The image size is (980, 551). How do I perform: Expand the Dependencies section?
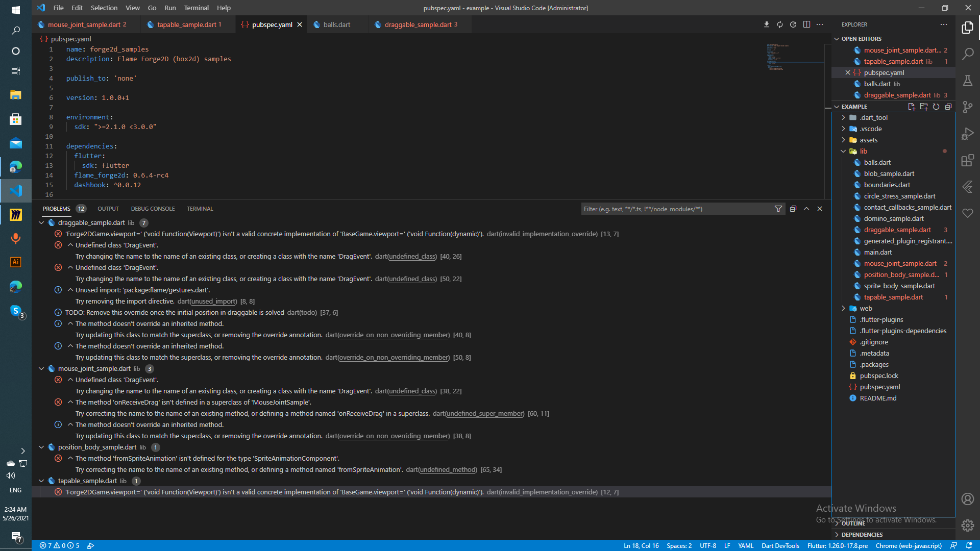tap(862, 535)
